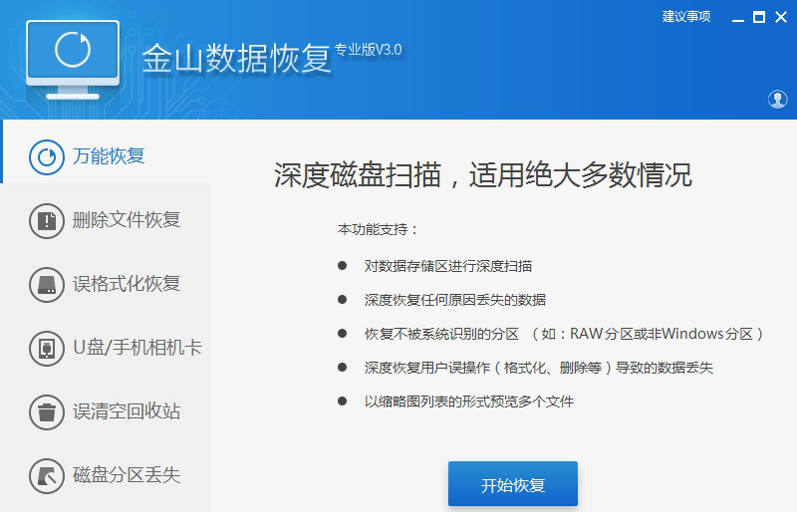
Task: Click the line 以缩略图列表的形式预览多个文件
Action: click(469, 401)
